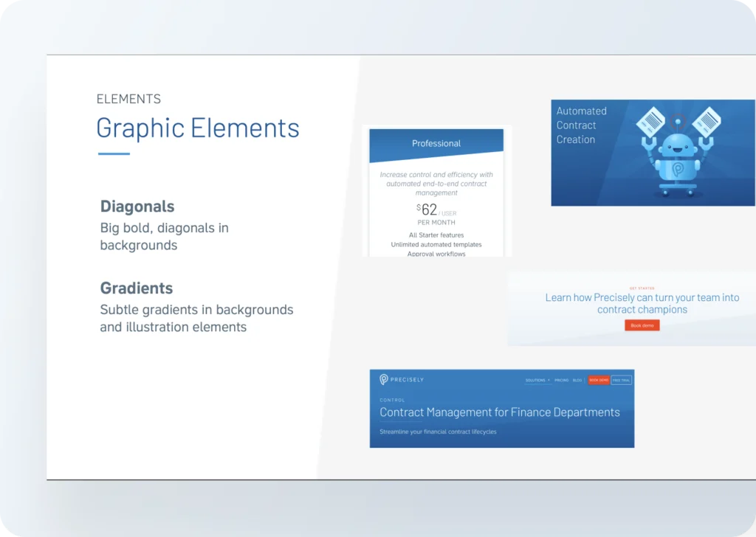Click the Precisely logo icon in the blue banner
This screenshot has height=537, width=756.
click(384, 379)
